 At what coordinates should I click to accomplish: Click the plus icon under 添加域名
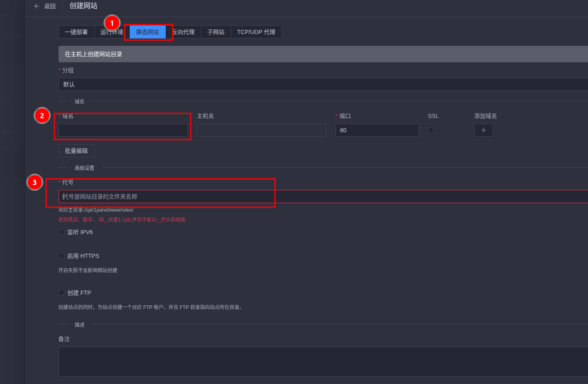coord(484,130)
